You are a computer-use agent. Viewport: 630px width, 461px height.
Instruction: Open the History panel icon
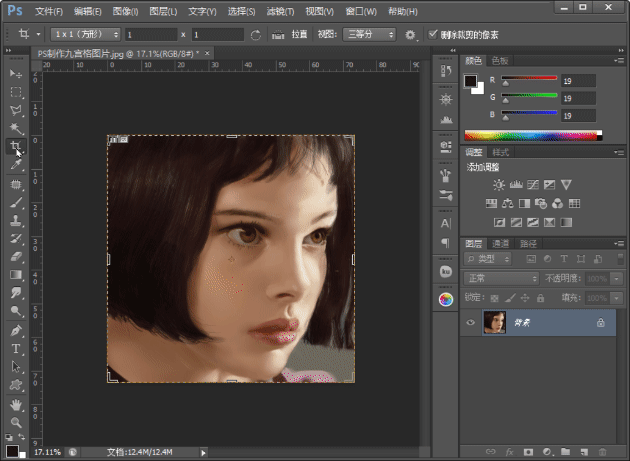[x=446, y=71]
